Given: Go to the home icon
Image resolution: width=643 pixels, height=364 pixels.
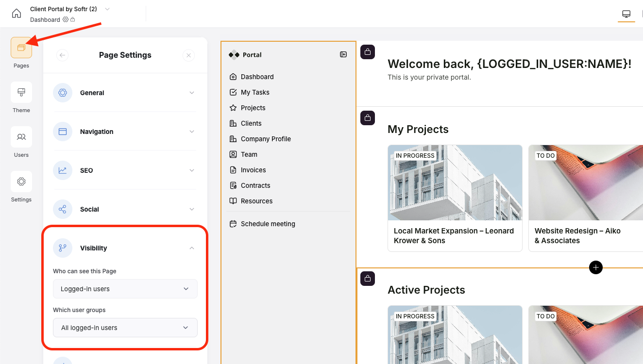Looking at the screenshot, I should click(17, 14).
